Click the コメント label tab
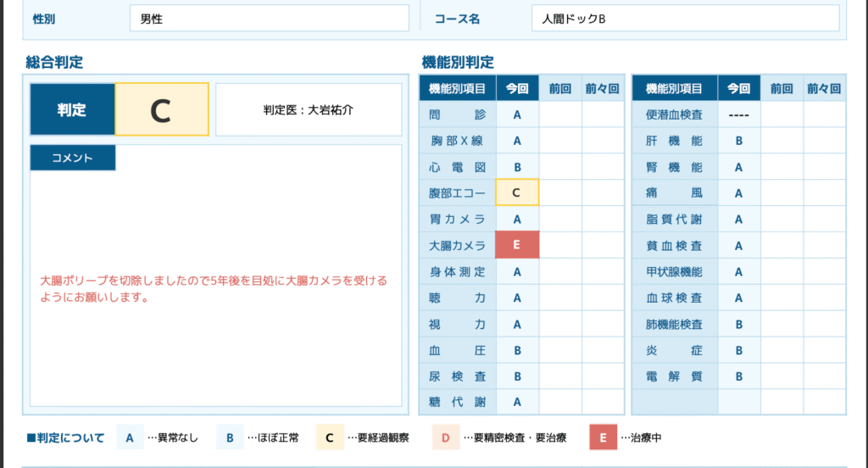Screen dimensions: 868x468 [x=73, y=158]
